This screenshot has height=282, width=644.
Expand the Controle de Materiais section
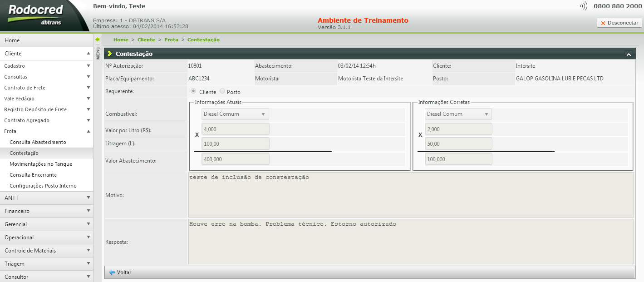point(46,251)
